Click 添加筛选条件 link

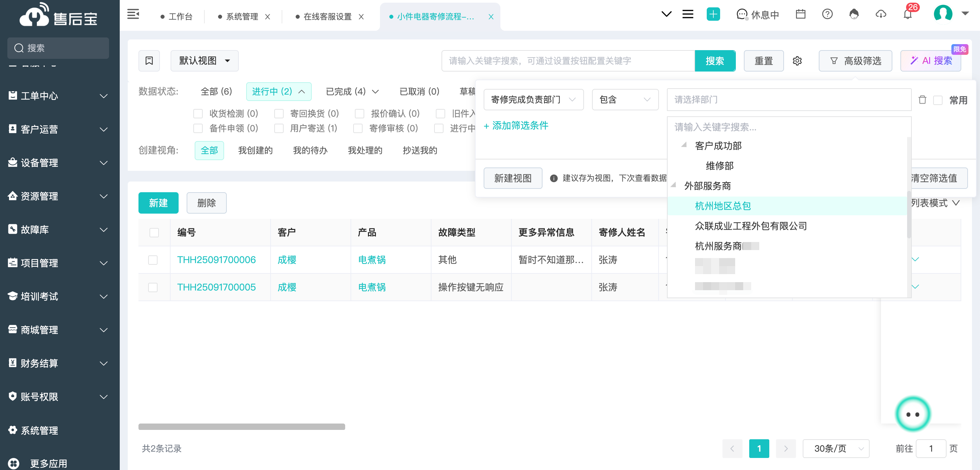click(515, 125)
